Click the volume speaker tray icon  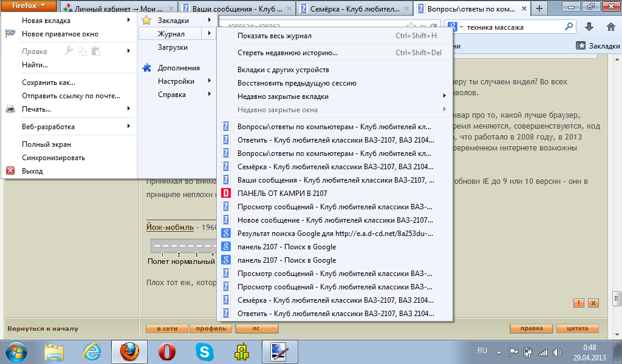click(558, 352)
